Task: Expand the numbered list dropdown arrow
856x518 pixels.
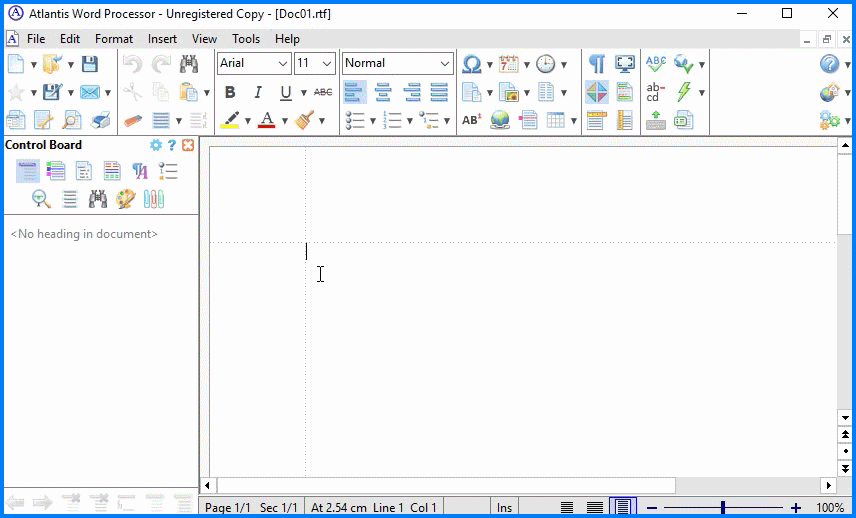Action: coord(409,121)
